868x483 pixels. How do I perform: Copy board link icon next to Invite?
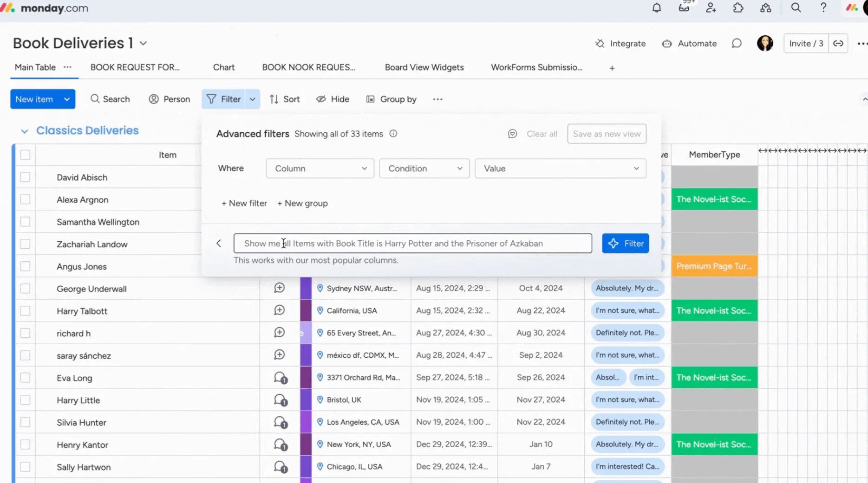pyautogui.click(x=838, y=44)
